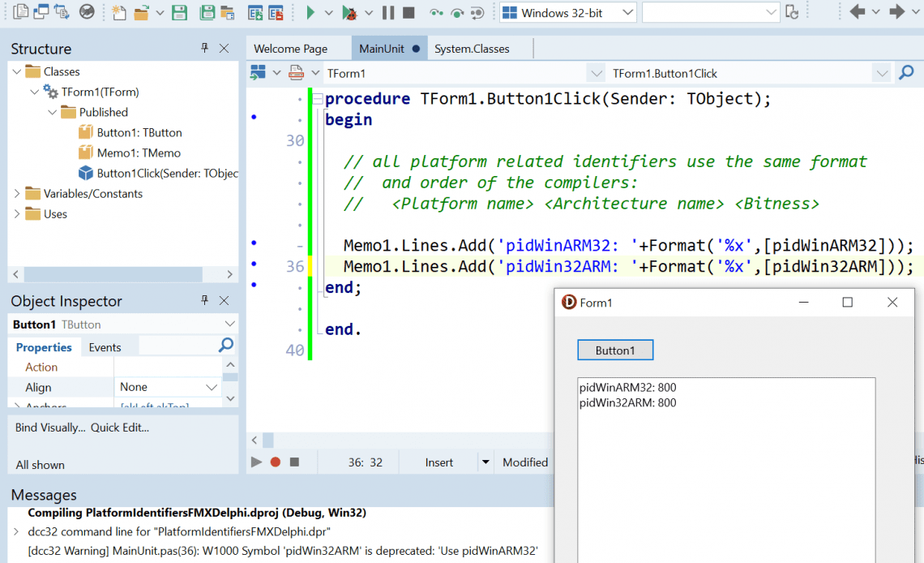Click the round crossed-out toolbar icon
The height and width of the screenshot is (563, 924).
point(87,12)
